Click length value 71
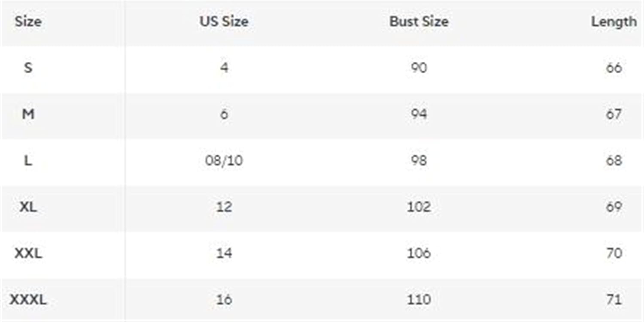 pyautogui.click(x=614, y=299)
